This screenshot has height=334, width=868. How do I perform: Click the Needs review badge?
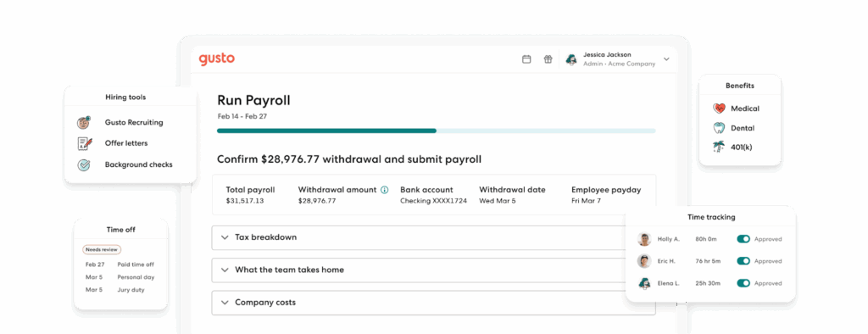pyautogui.click(x=102, y=250)
